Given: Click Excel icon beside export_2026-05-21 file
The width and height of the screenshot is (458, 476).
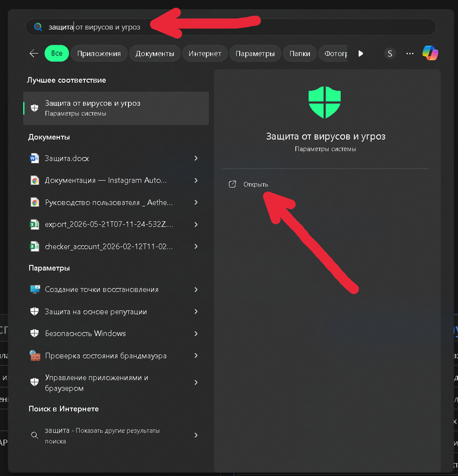Looking at the screenshot, I should pos(34,224).
